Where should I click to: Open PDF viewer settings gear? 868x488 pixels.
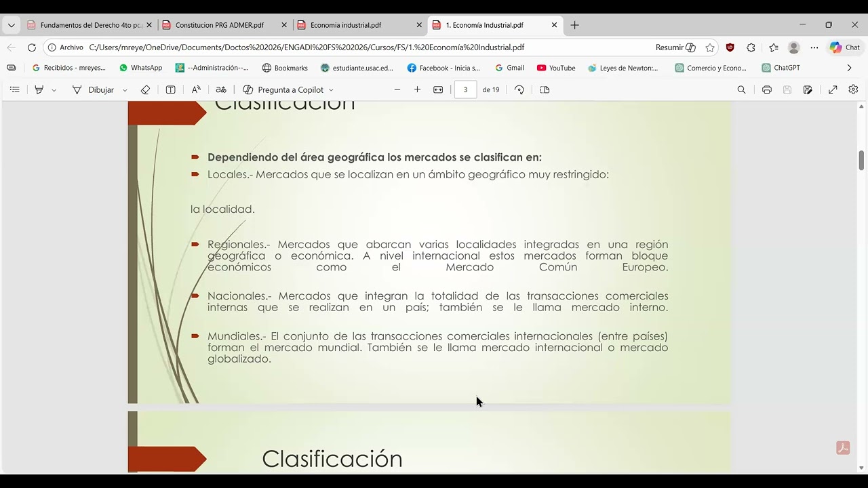(x=853, y=89)
